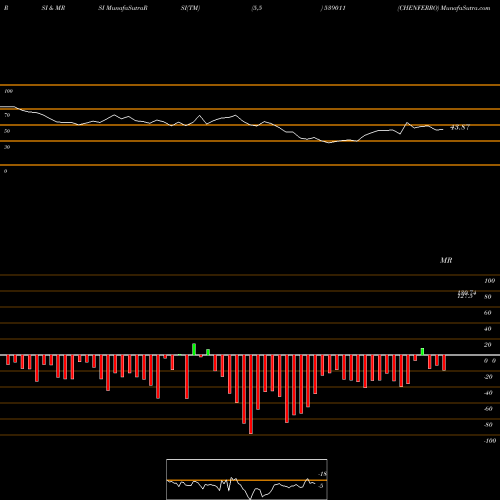Viewport: 500px width, 500px height.
Task: Click the (CHENFERRO) MunafaSutra.com header text
Action: click(x=444, y=8)
